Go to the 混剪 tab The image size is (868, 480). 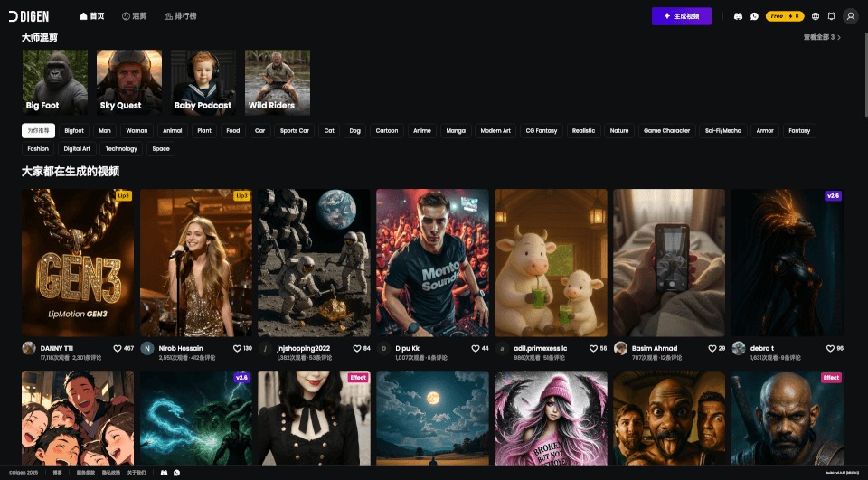(134, 16)
